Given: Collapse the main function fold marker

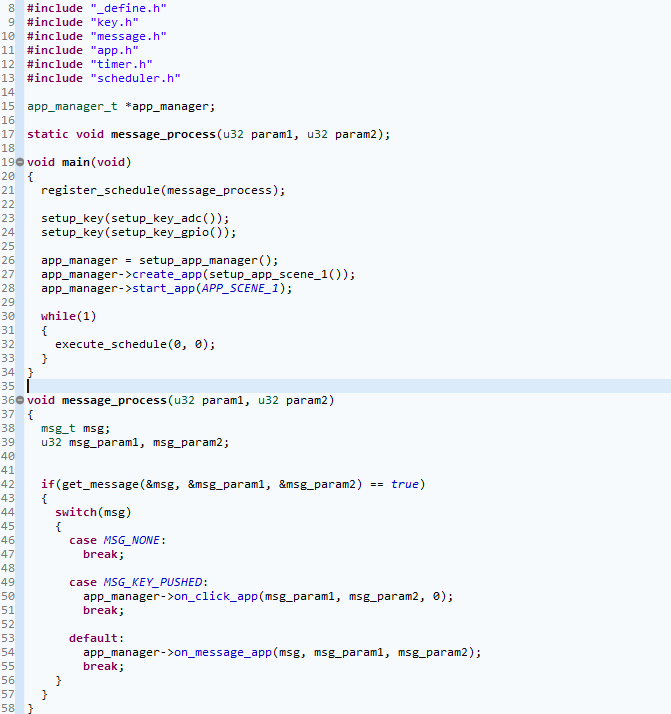Looking at the screenshot, I should [20, 162].
